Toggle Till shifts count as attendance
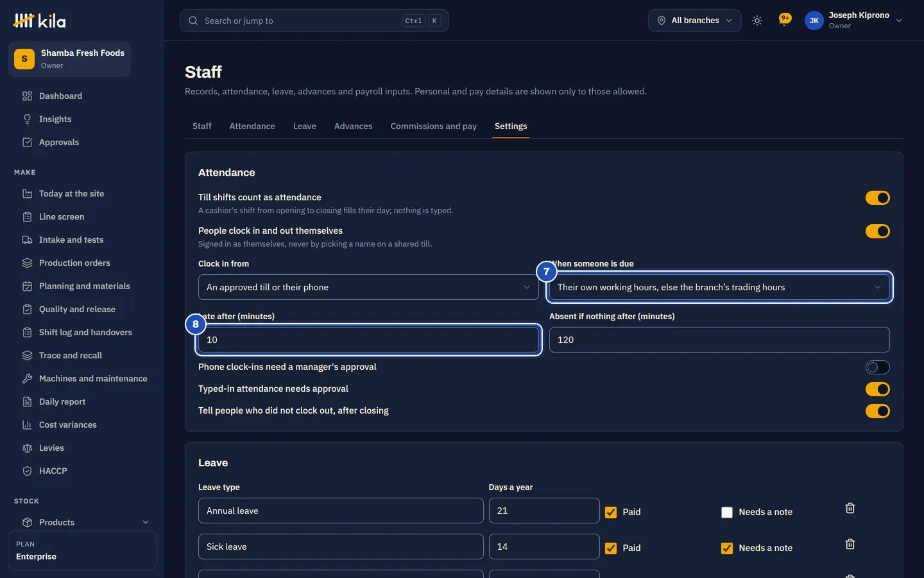924x578 pixels. tap(877, 198)
